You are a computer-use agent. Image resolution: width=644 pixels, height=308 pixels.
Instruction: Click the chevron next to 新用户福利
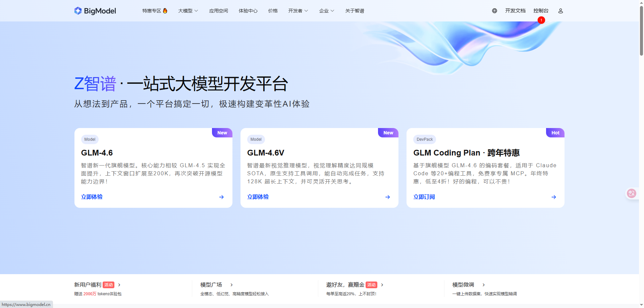coord(119,285)
